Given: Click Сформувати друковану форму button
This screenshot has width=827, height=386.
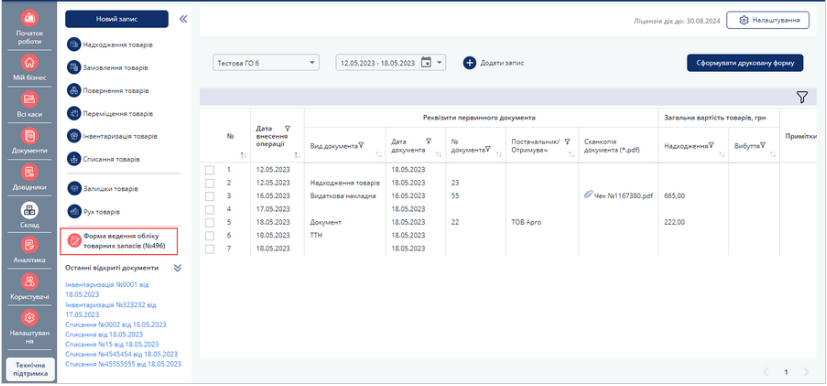Looking at the screenshot, I should pyautogui.click(x=745, y=63).
